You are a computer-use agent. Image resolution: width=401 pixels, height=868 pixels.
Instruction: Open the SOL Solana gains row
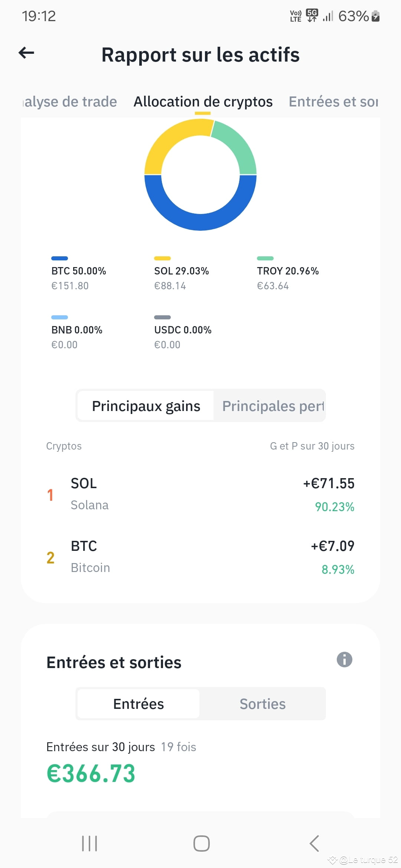pyautogui.click(x=200, y=494)
